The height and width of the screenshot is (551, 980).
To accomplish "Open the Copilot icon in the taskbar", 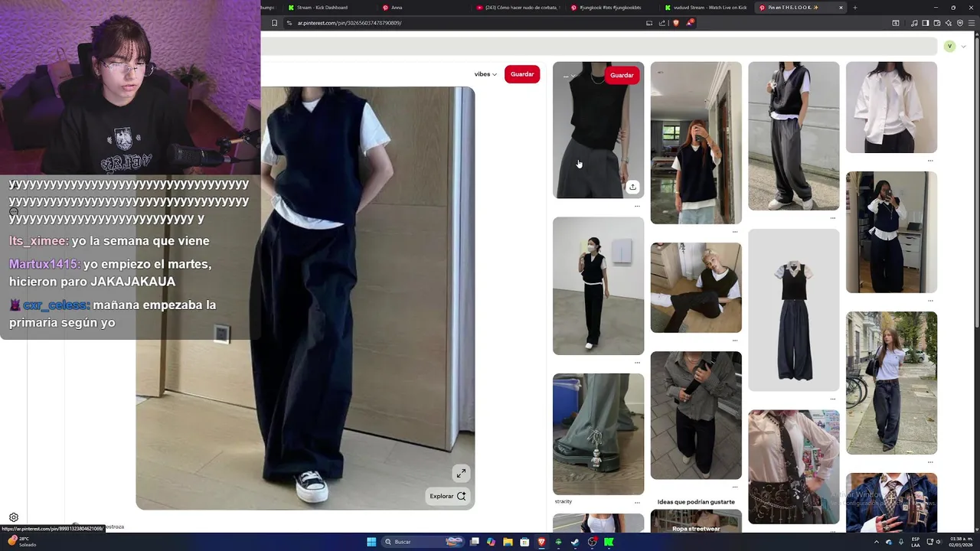I will [491, 542].
